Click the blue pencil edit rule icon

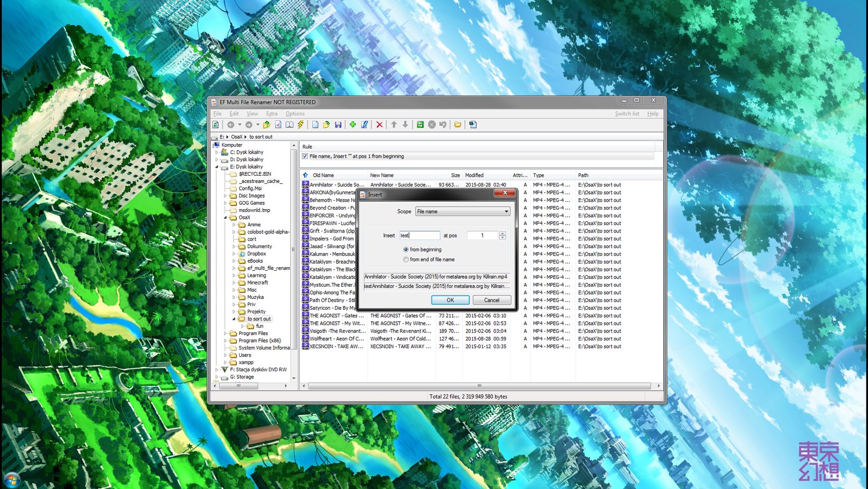pos(364,125)
